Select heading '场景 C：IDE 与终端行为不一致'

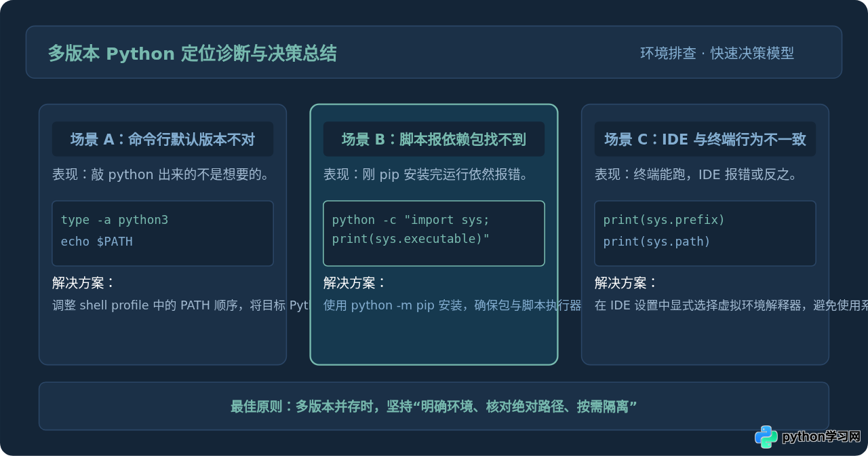[705, 139]
